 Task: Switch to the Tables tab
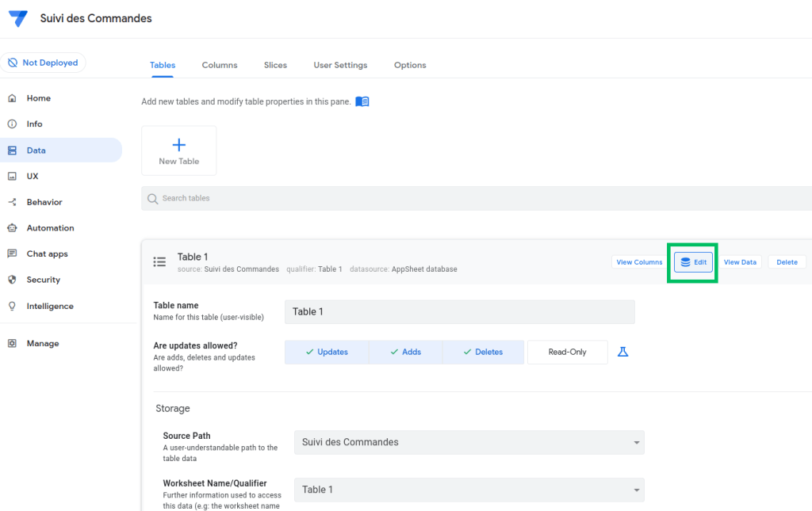pyautogui.click(x=163, y=65)
